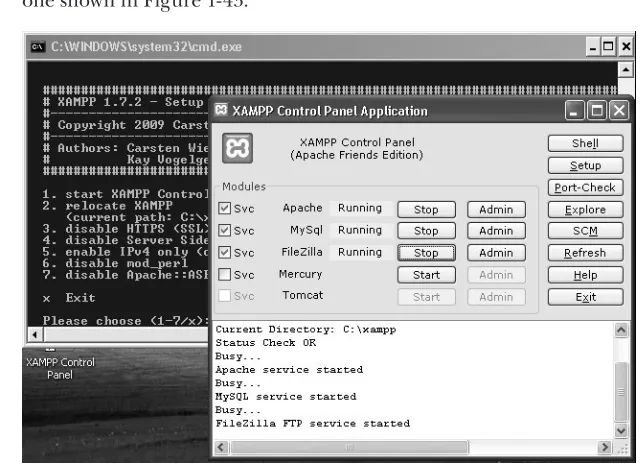The width and height of the screenshot is (644, 474).
Task: Click the log horizontal scroll left arrow
Action: tap(221, 447)
